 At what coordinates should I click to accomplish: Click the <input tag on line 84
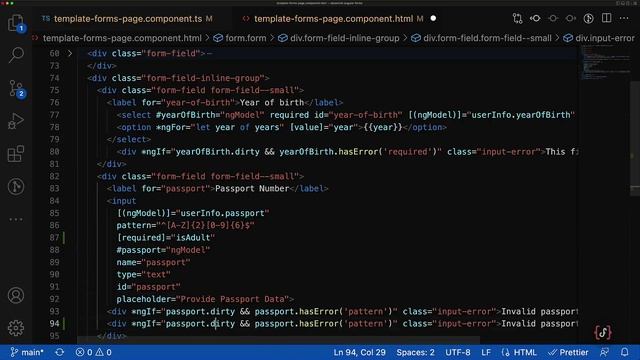(x=122, y=201)
